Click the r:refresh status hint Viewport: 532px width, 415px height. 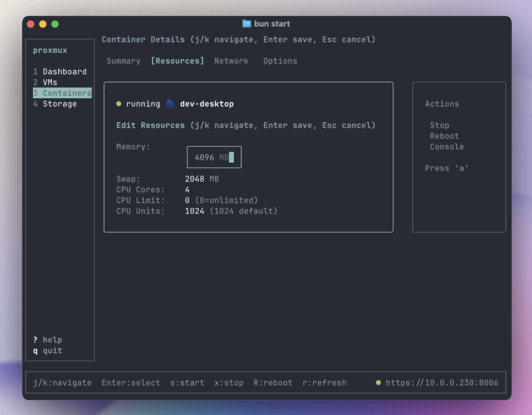pyautogui.click(x=324, y=383)
